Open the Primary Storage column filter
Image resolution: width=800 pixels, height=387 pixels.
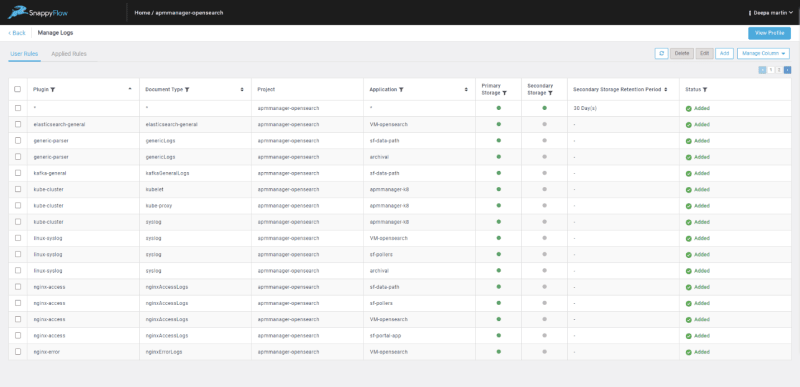click(x=504, y=93)
